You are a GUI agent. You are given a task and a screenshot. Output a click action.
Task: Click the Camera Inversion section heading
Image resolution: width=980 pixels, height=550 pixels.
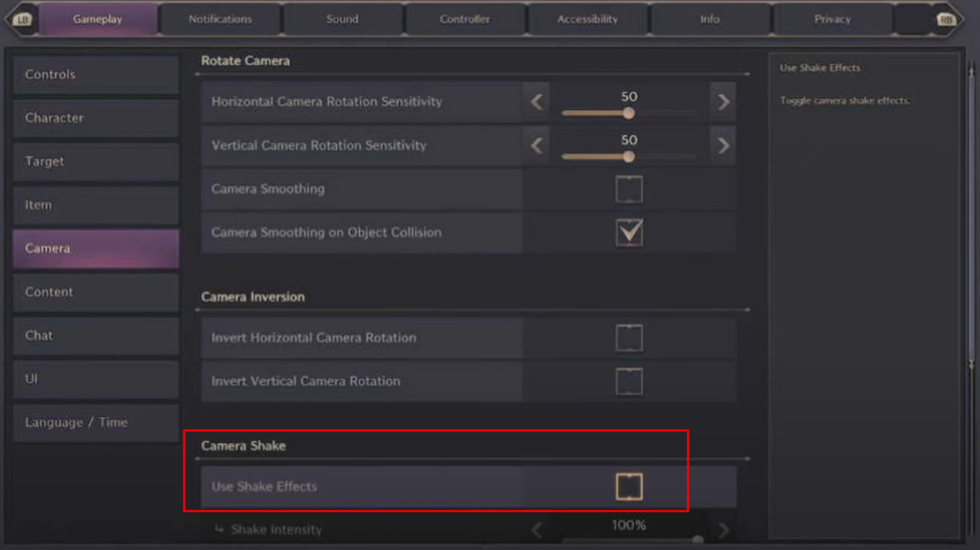[x=253, y=297]
